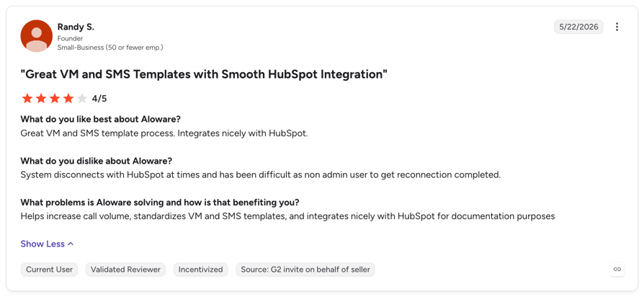Click the fourth rating star
The image size is (644, 297).
point(68,99)
